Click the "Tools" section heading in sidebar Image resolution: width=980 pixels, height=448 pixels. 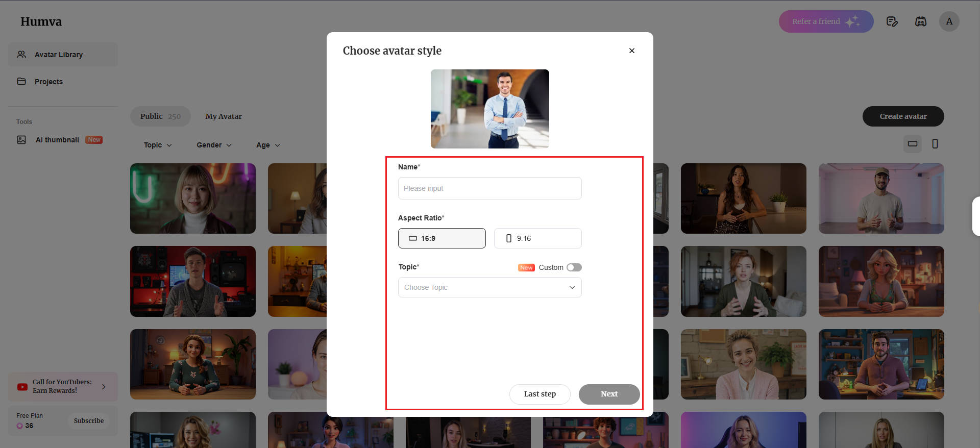[24, 122]
